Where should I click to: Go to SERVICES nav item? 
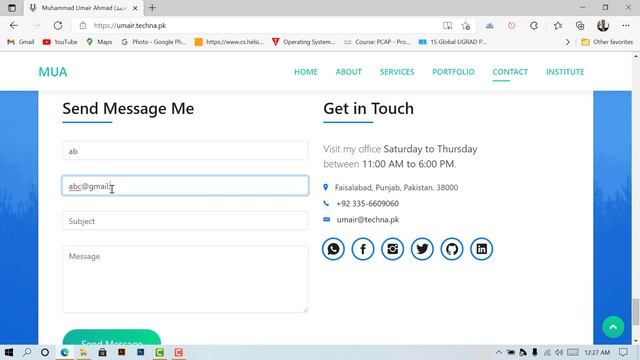(397, 72)
